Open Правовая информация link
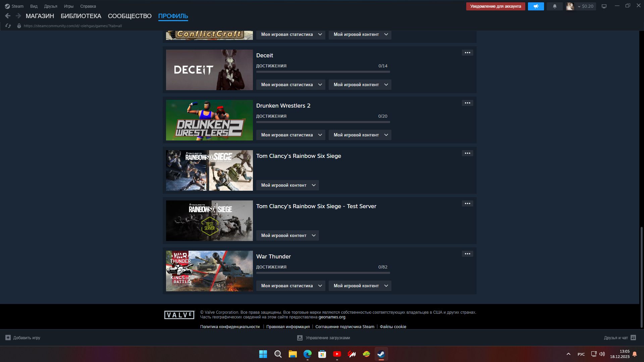Image resolution: width=644 pixels, height=362 pixels. tap(288, 327)
